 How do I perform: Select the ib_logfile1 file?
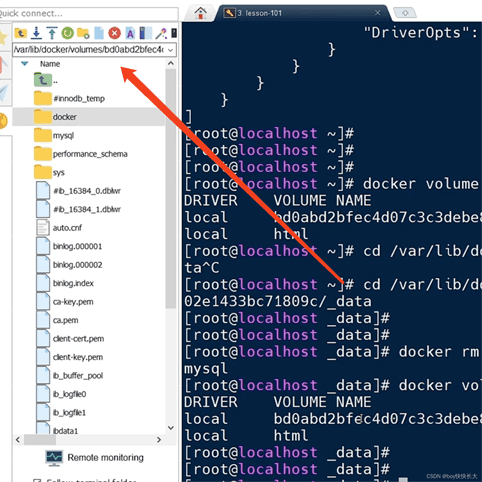point(61,413)
